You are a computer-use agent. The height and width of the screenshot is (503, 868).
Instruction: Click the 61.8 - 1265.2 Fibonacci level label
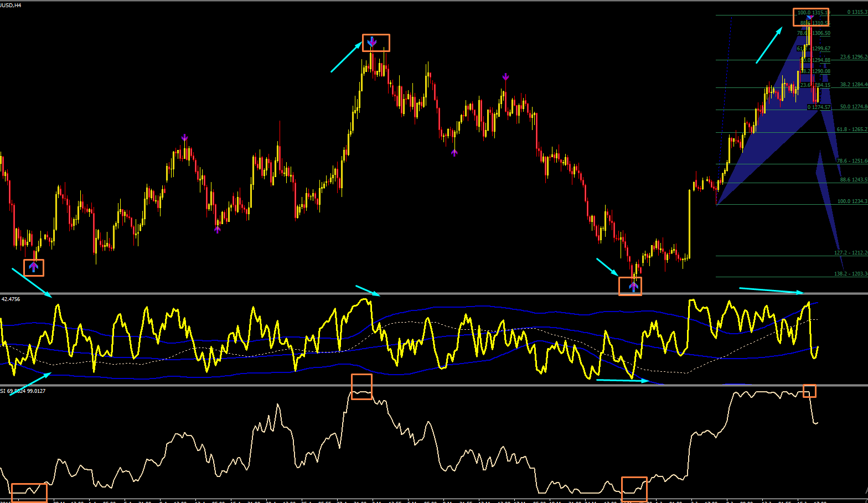[x=852, y=129]
